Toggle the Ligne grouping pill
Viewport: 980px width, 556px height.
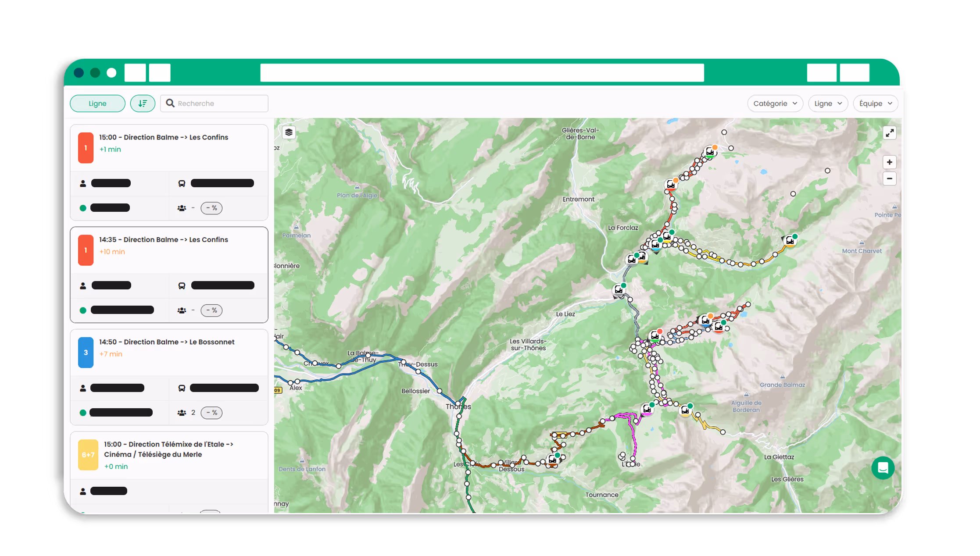click(x=97, y=103)
